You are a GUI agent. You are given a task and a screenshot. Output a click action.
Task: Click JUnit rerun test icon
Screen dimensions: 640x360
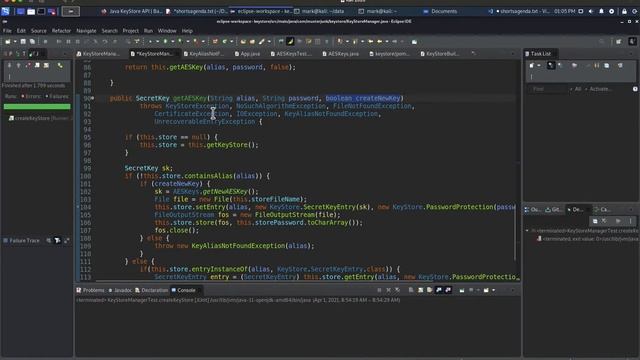click(x=60, y=65)
